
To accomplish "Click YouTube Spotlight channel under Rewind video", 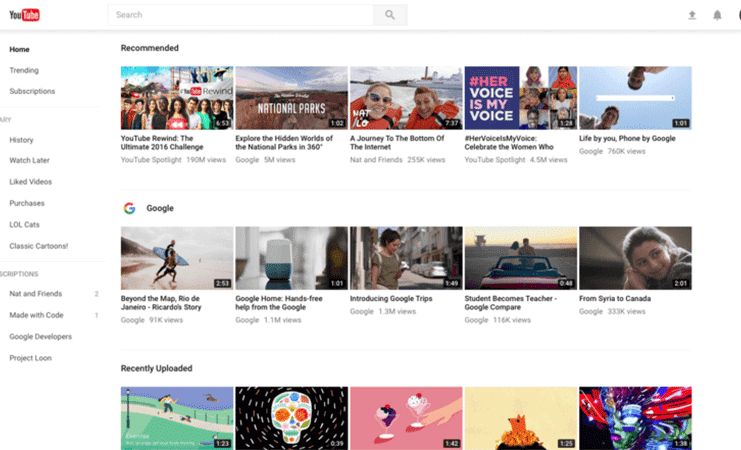I will coord(151,160).
